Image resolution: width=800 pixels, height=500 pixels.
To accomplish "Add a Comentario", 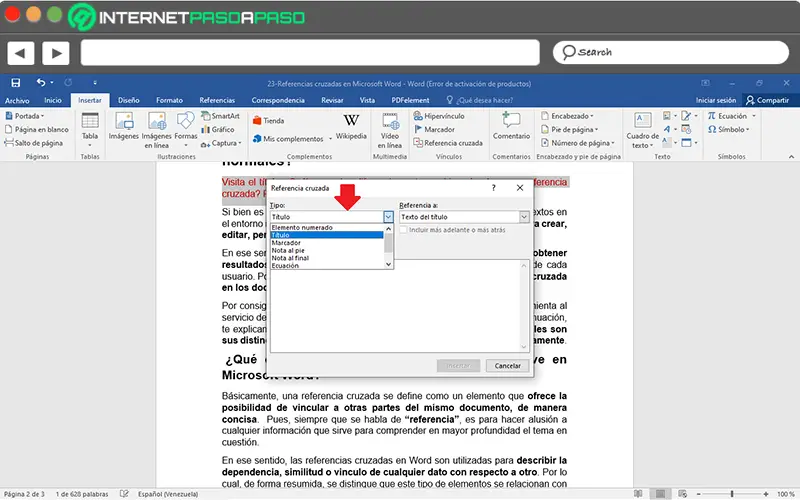I will (511, 126).
